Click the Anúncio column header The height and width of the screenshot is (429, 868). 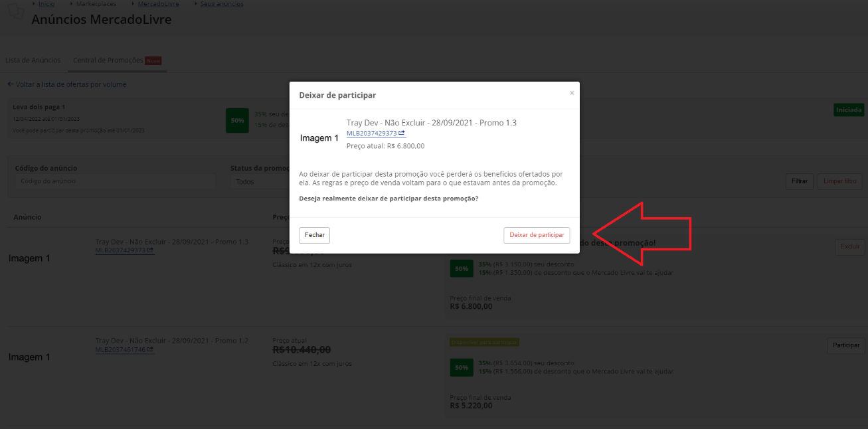pyautogui.click(x=27, y=217)
